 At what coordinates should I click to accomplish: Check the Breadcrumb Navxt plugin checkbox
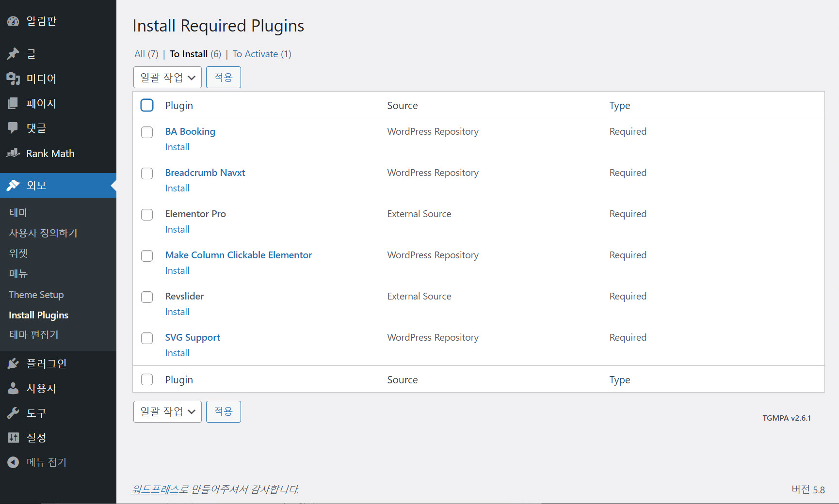click(147, 173)
